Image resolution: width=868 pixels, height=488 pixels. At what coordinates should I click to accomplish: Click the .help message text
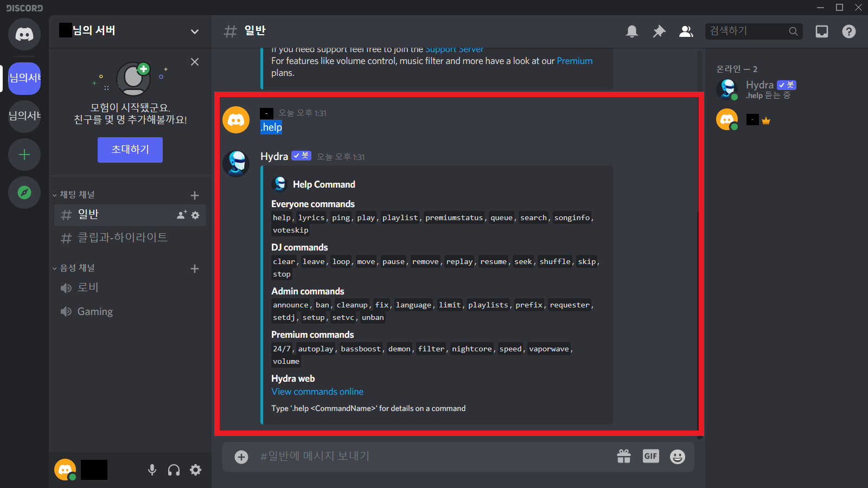(x=271, y=127)
